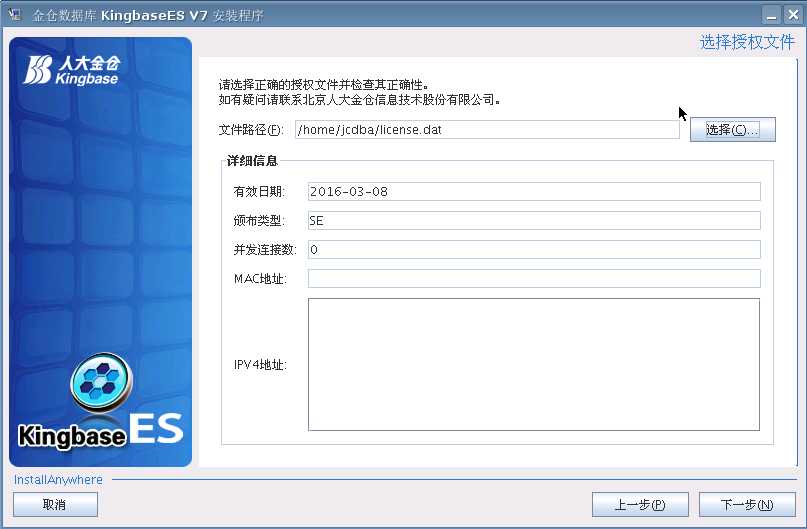Click the 并发连接数: label
Image resolution: width=807 pixels, height=529 pixels.
265,250
